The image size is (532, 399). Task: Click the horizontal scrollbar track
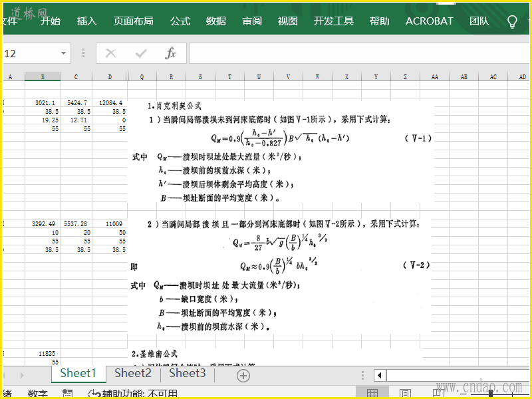click(458, 375)
